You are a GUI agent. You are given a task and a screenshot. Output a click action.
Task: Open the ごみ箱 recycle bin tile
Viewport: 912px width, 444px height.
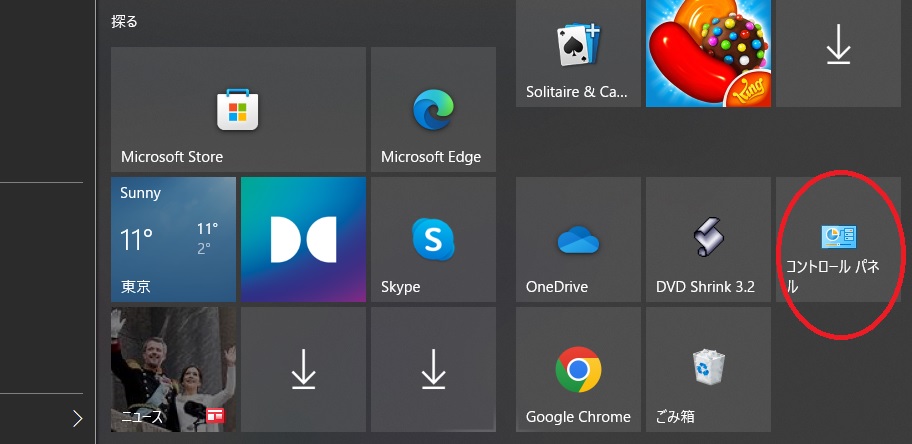(708, 370)
